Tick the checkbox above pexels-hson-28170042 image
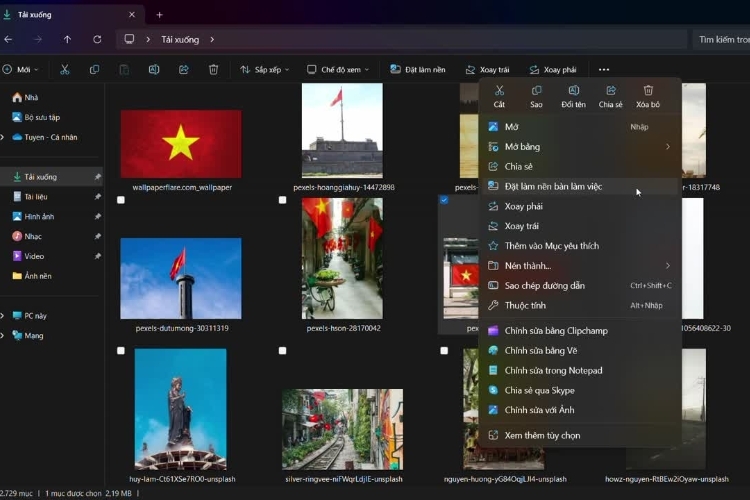750x500 pixels. pyautogui.click(x=283, y=200)
